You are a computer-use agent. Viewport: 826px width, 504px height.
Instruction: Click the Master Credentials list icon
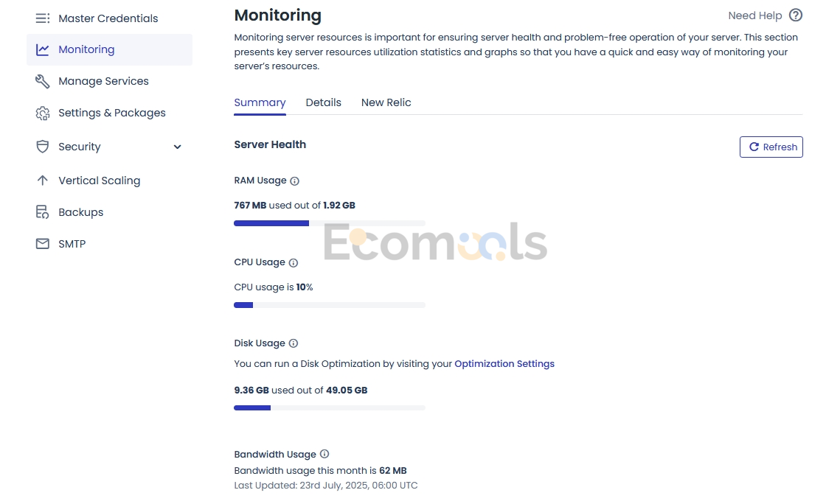43,18
